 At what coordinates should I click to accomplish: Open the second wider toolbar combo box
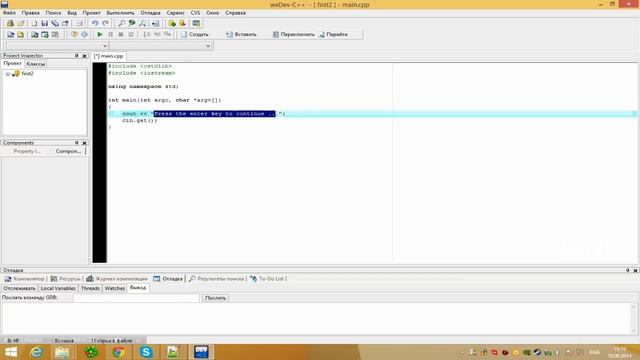pos(208,46)
